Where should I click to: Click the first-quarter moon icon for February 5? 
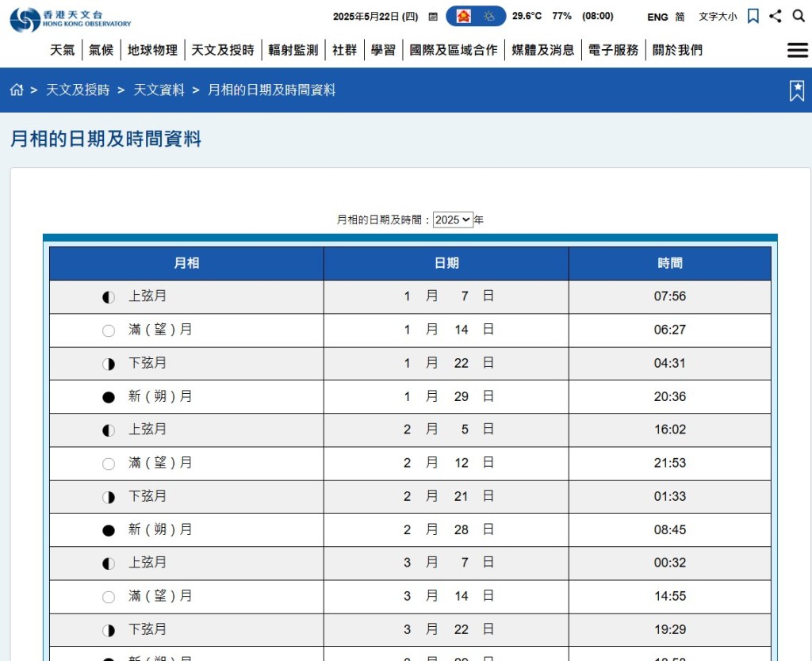click(108, 430)
